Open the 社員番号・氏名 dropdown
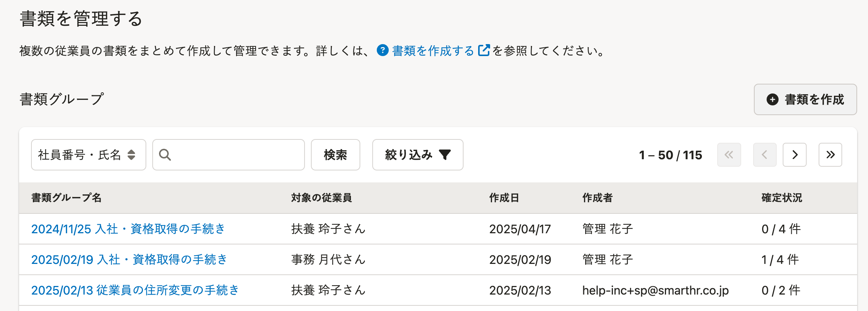Screen dimensions: 868x311 (x=89, y=155)
